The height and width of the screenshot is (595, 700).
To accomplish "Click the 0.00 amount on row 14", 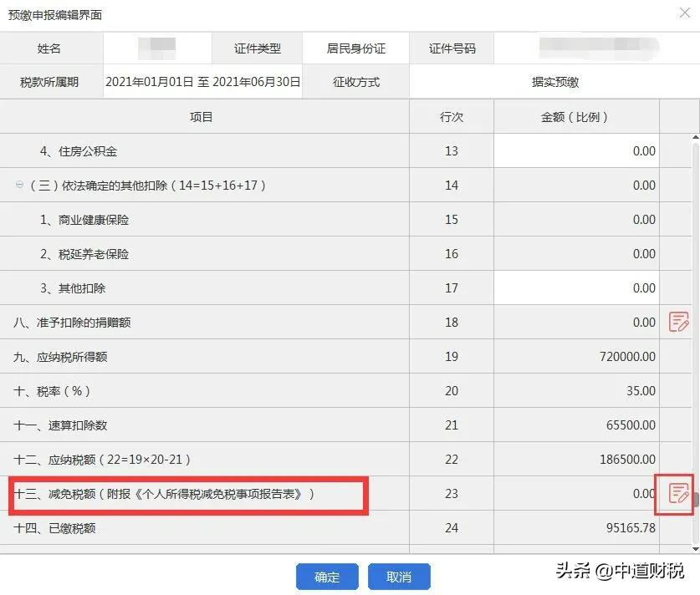I will tap(644, 185).
